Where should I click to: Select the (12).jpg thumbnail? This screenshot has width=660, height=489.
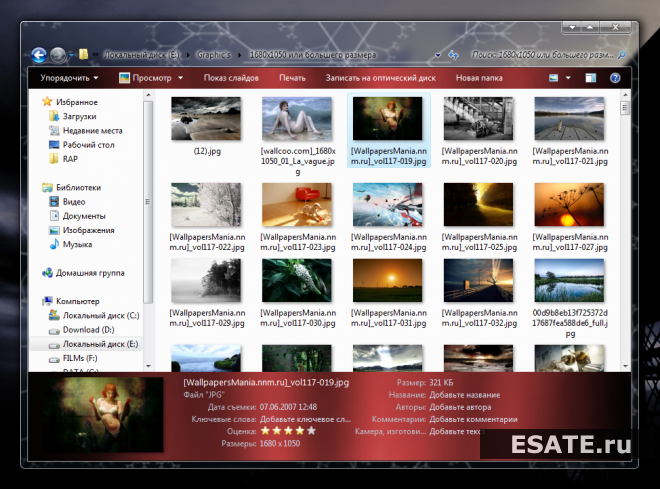pyautogui.click(x=206, y=119)
